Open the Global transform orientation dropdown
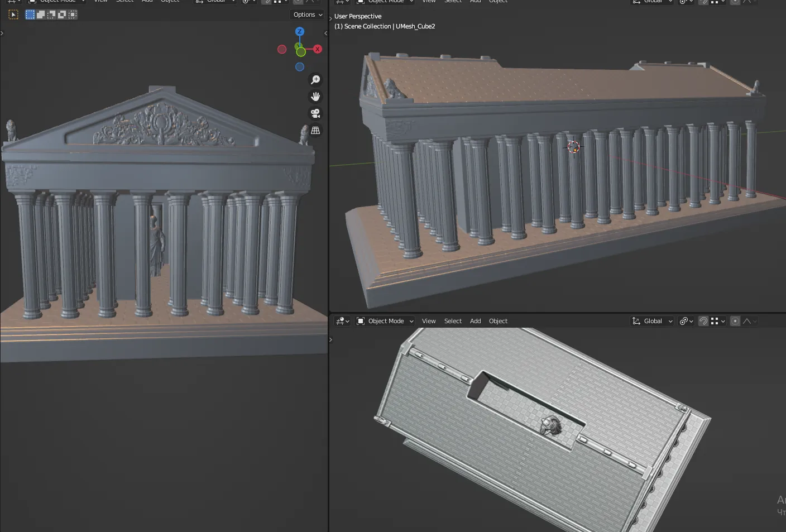 click(x=651, y=321)
